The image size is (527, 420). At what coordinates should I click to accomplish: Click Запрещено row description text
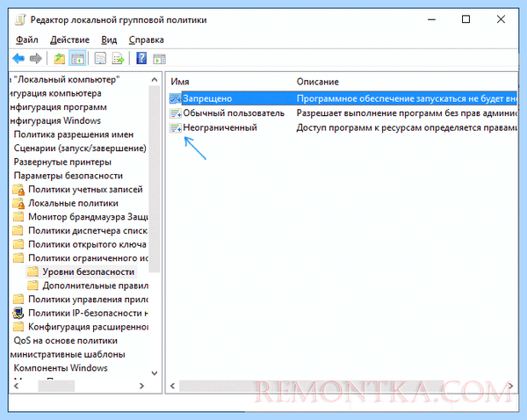(x=407, y=98)
